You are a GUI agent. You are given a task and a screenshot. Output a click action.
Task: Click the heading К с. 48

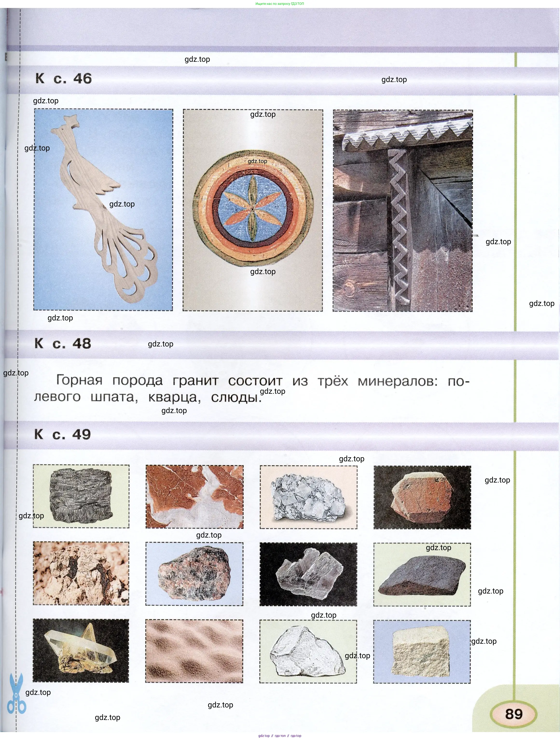[63, 344]
